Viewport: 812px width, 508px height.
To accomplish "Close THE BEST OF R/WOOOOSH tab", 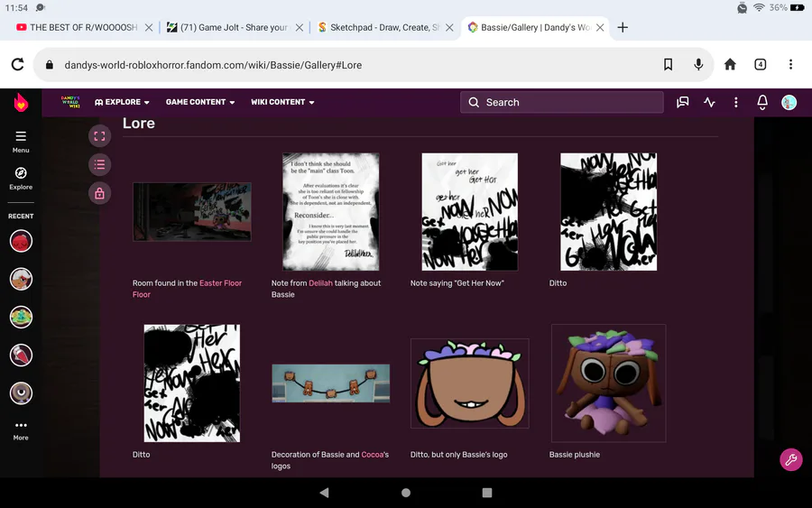I will point(149,27).
